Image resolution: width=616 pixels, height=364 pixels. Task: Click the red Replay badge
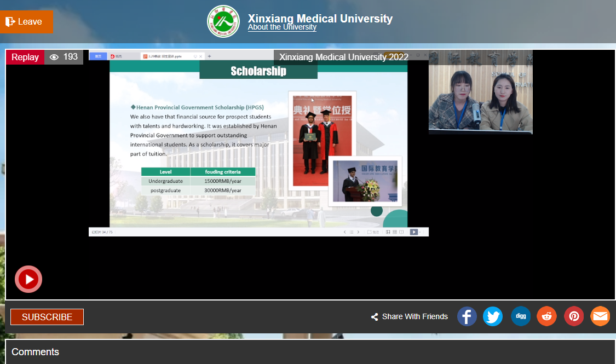point(25,57)
